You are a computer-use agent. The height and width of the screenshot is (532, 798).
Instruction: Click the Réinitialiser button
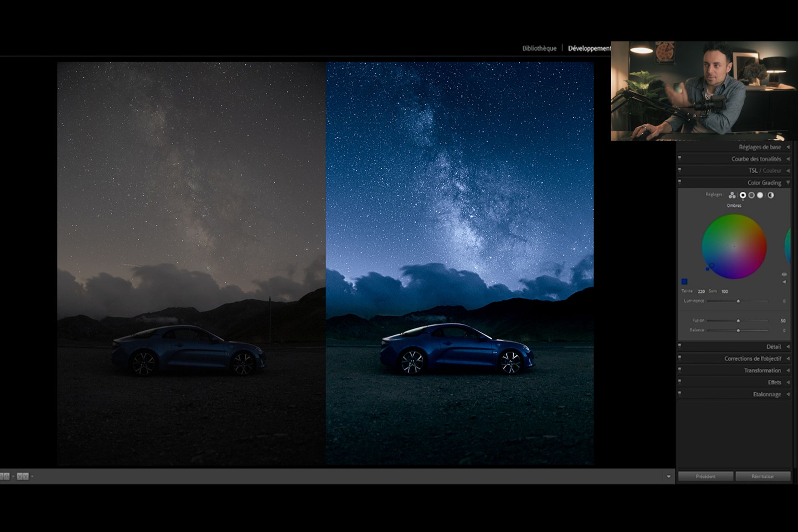pyautogui.click(x=762, y=476)
